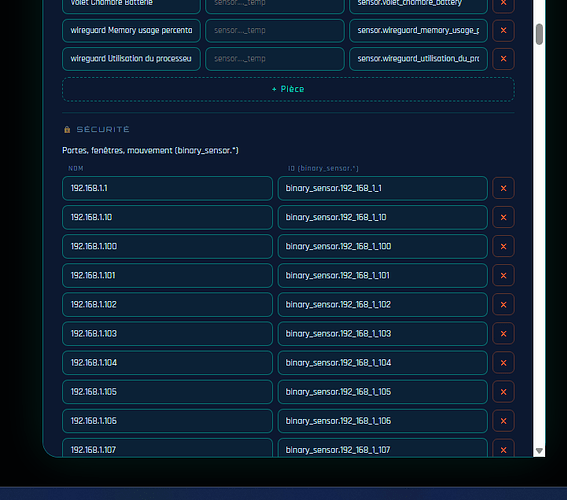Edit ID field binary_sensor.192_168_1_103
The width and height of the screenshot is (567, 500).
point(383,334)
